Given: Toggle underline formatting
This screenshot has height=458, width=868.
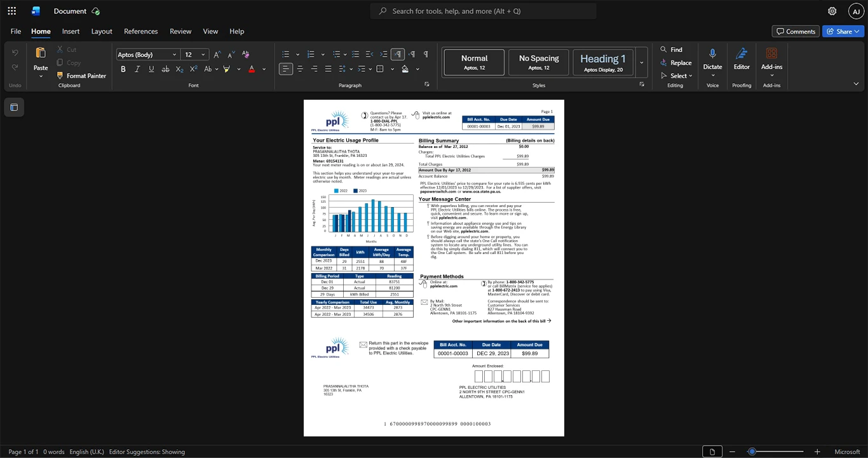Looking at the screenshot, I should pos(151,69).
